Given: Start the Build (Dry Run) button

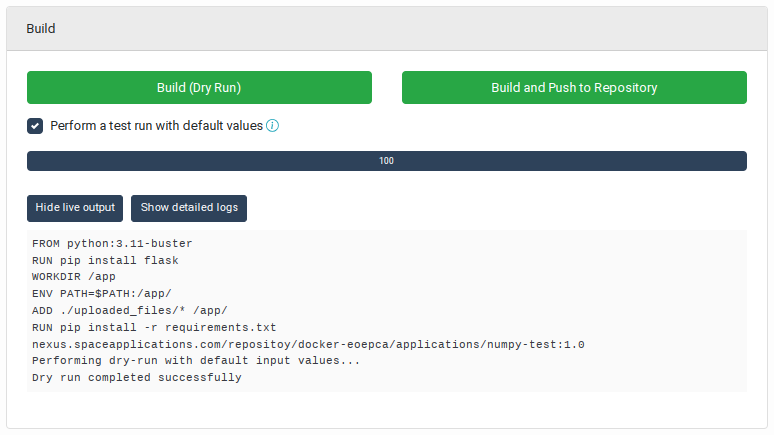Looking at the screenshot, I should [199, 87].
